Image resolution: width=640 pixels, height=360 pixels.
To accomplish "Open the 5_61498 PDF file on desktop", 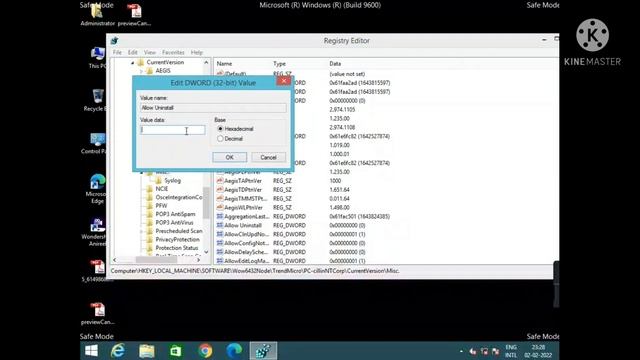I will [98, 267].
